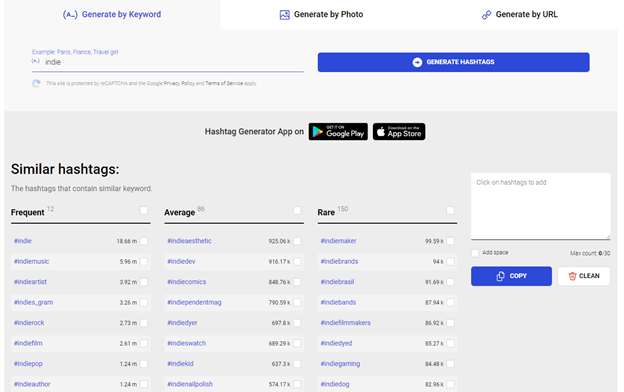Click the #indiebrands hashtag
624x392 pixels.
pos(339,261)
